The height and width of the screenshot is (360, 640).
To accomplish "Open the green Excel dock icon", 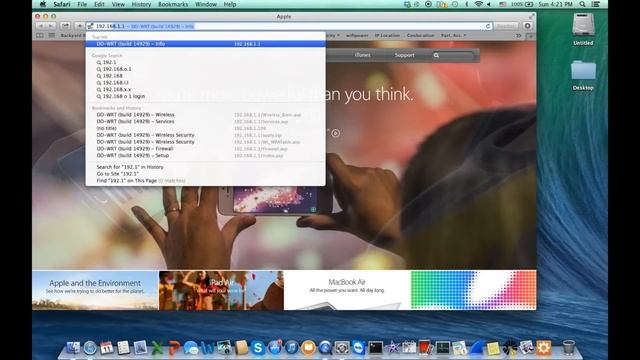I will (x=157, y=348).
